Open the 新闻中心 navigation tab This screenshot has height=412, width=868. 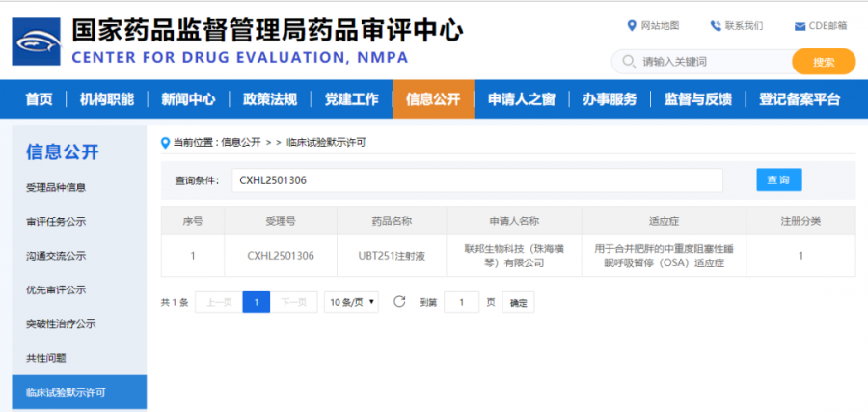pyautogui.click(x=188, y=99)
